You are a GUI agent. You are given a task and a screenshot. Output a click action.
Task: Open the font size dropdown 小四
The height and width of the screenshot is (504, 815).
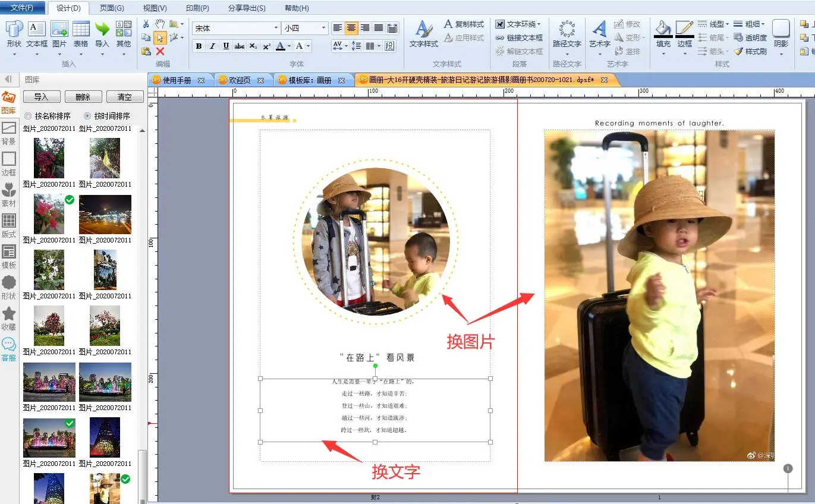[x=323, y=28]
